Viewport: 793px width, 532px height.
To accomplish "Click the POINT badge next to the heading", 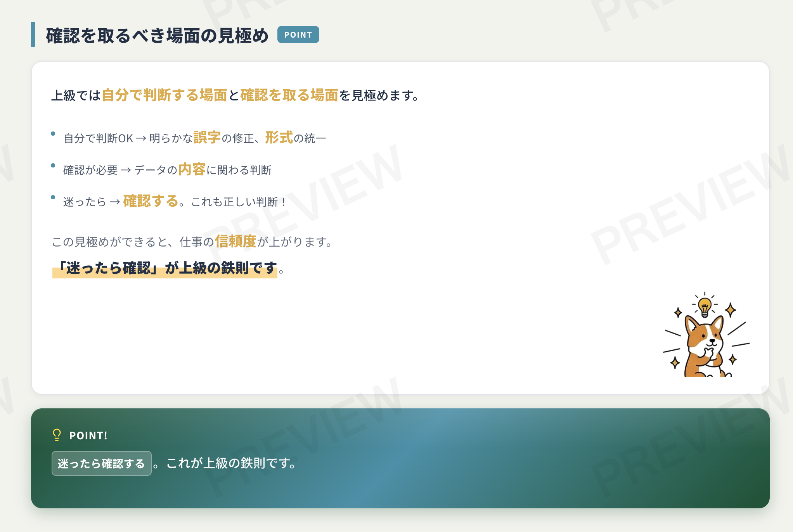I will (298, 35).
